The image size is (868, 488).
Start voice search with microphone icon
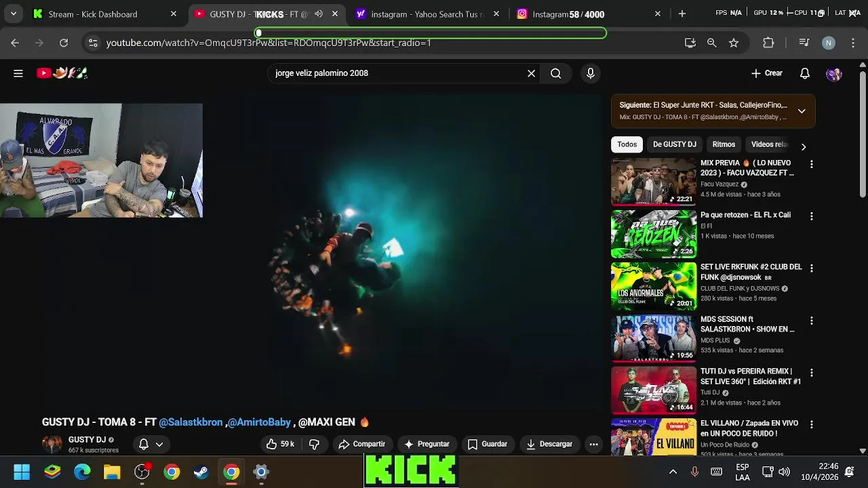[591, 73]
